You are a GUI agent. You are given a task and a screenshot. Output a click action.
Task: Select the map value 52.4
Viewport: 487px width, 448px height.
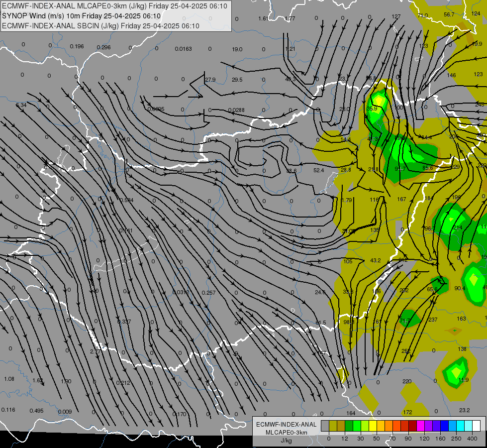[x=319, y=170]
